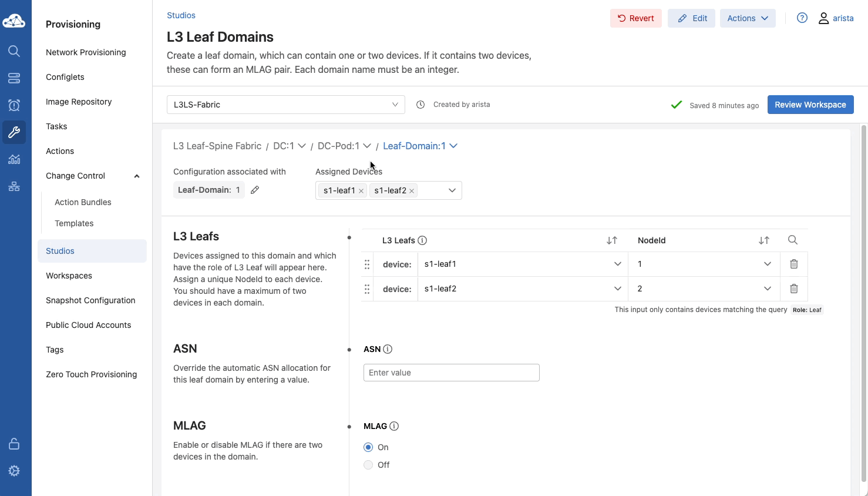Open Network Provisioning in the sidebar
The height and width of the screenshot is (496, 868).
(x=86, y=52)
